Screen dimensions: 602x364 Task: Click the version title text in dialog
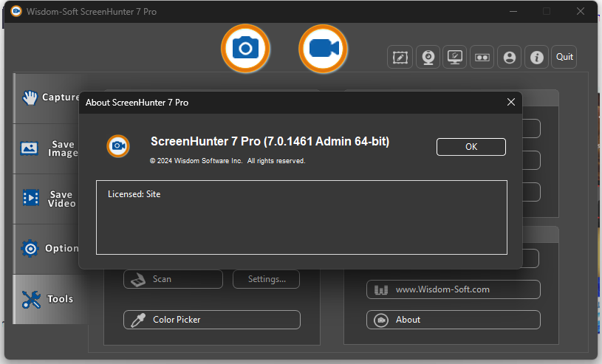(x=270, y=141)
